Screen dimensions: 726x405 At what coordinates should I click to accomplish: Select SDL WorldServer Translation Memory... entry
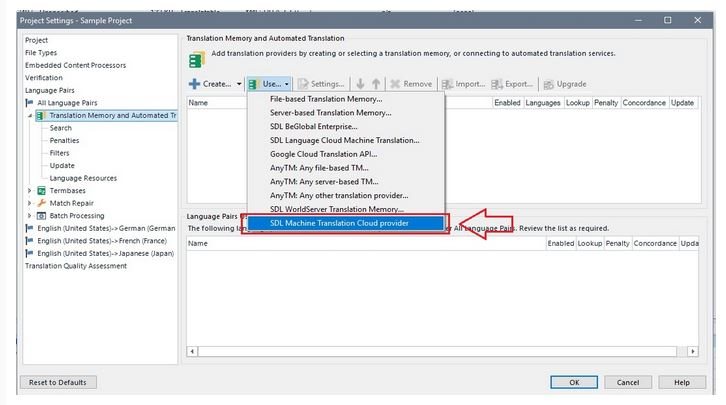[x=346, y=209]
